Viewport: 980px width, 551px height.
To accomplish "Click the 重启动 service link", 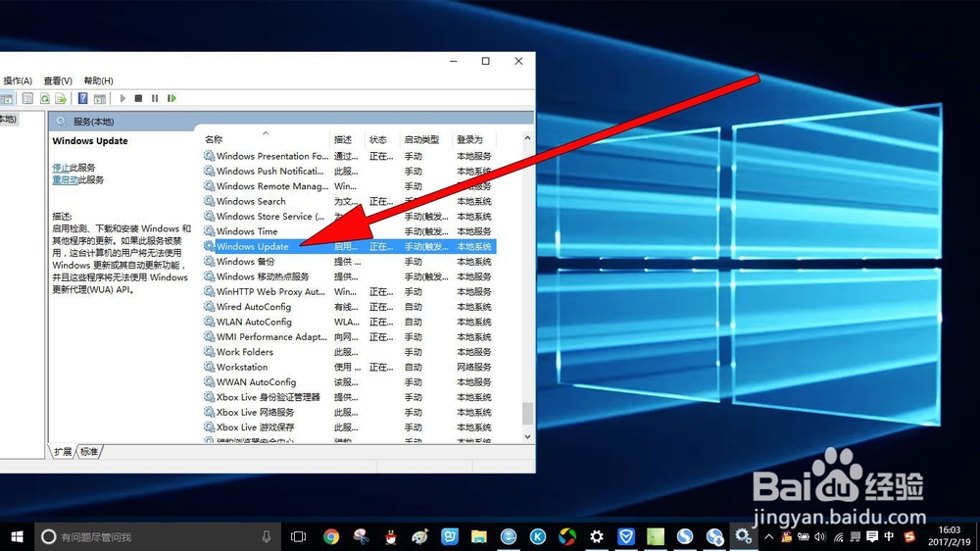I will 65,180.
